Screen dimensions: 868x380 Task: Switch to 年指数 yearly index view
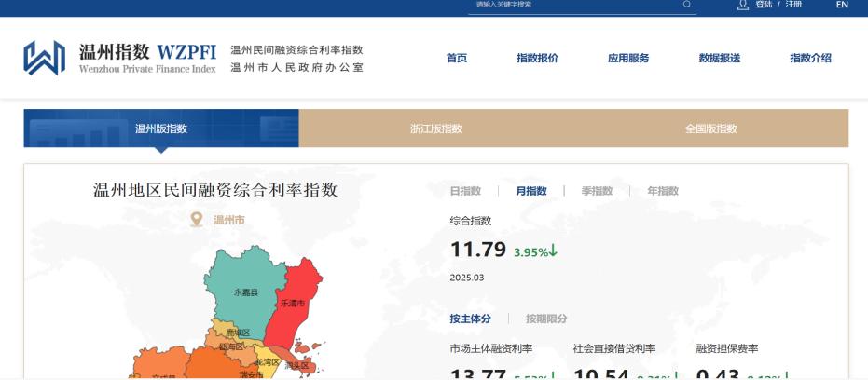point(663,191)
